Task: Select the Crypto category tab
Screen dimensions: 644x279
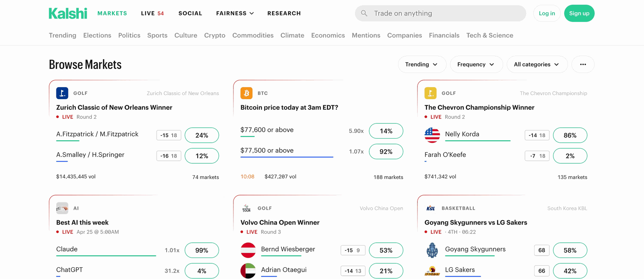Action: [x=215, y=35]
